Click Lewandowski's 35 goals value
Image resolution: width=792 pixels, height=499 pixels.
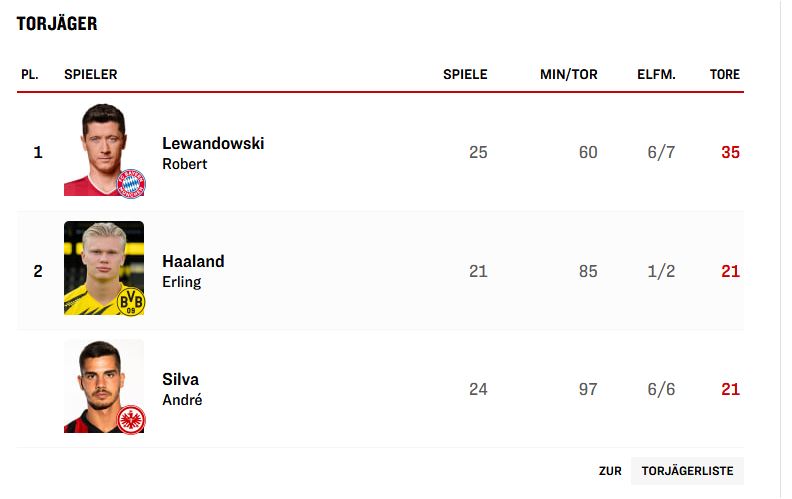(x=730, y=153)
